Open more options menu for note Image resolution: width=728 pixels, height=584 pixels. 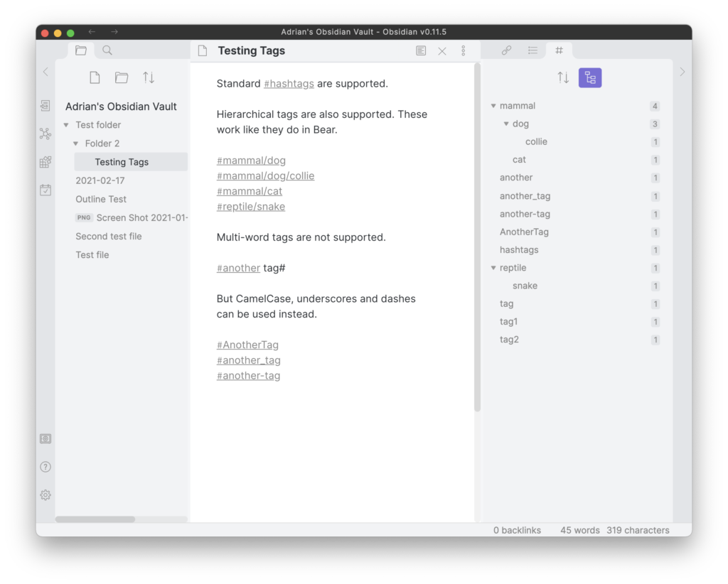[x=463, y=51]
